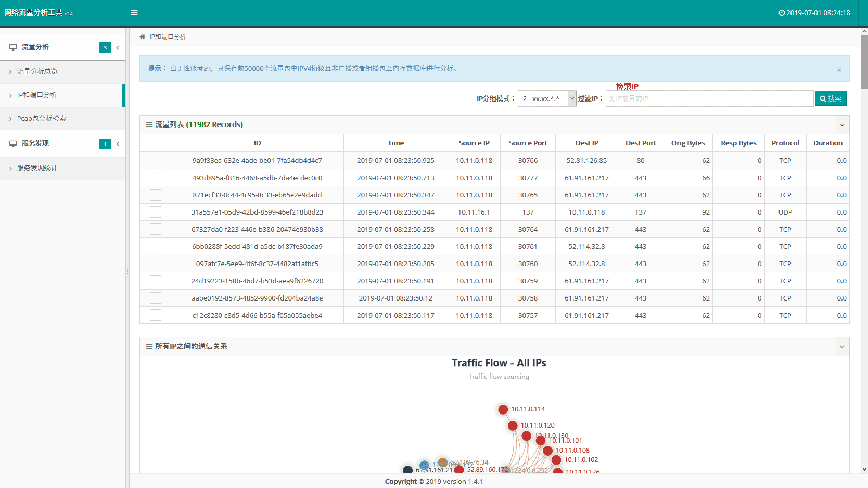
Task: Select the checkbox for the UDP row
Action: pos(156,212)
